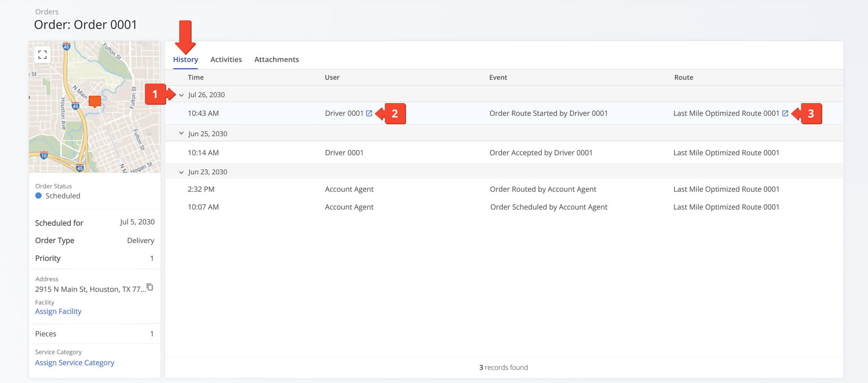Collapse the Jun 23, 2030 history group
This screenshot has height=383, width=868.
(181, 171)
